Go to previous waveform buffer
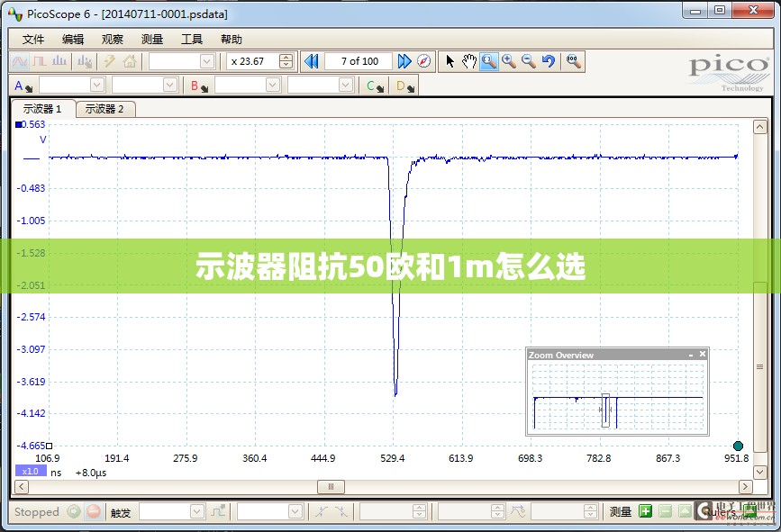 click(312, 61)
